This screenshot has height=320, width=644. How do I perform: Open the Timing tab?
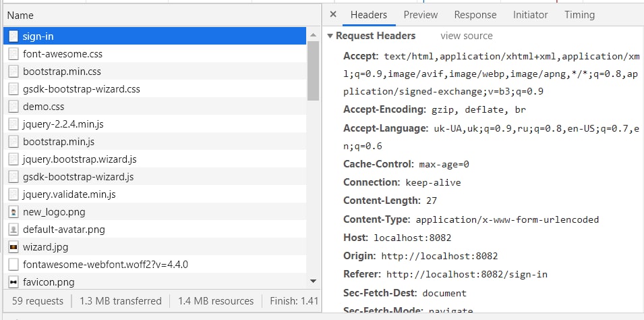(579, 15)
